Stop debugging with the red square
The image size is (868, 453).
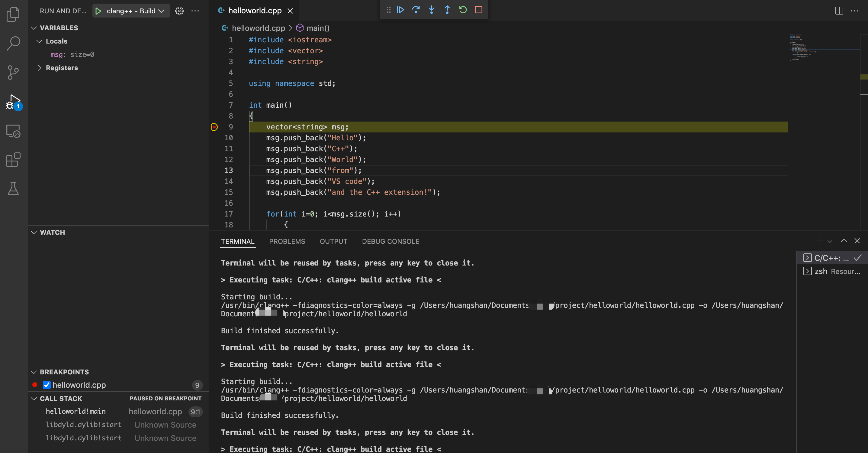pyautogui.click(x=478, y=10)
